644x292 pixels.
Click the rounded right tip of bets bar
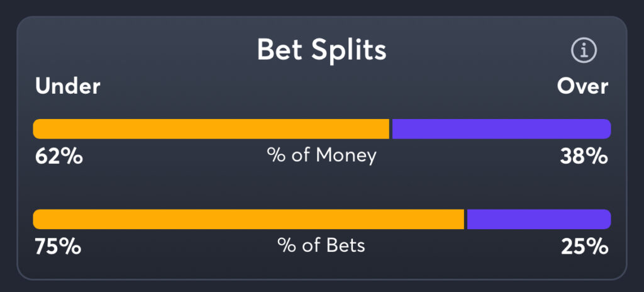click(607, 220)
